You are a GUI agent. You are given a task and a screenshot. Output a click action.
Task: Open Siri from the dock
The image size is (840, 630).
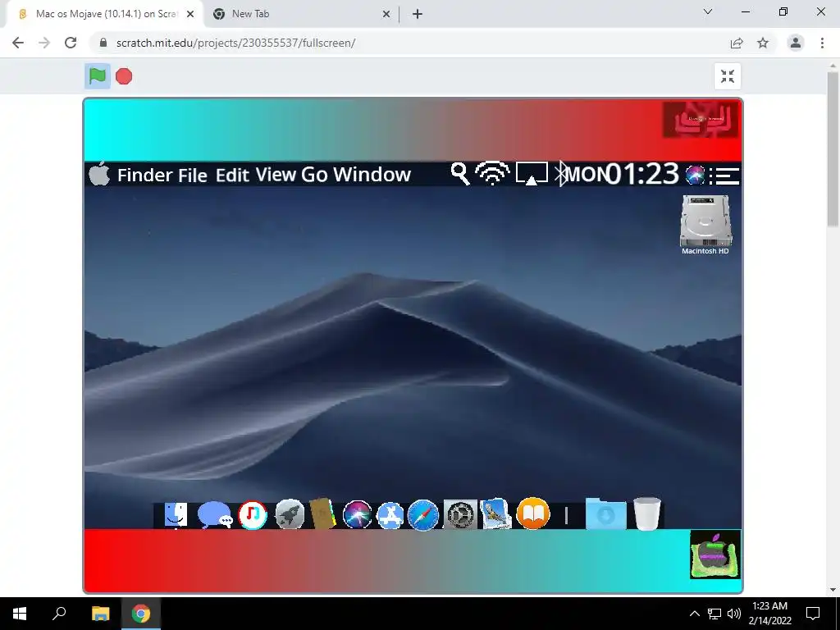(358, 515)
